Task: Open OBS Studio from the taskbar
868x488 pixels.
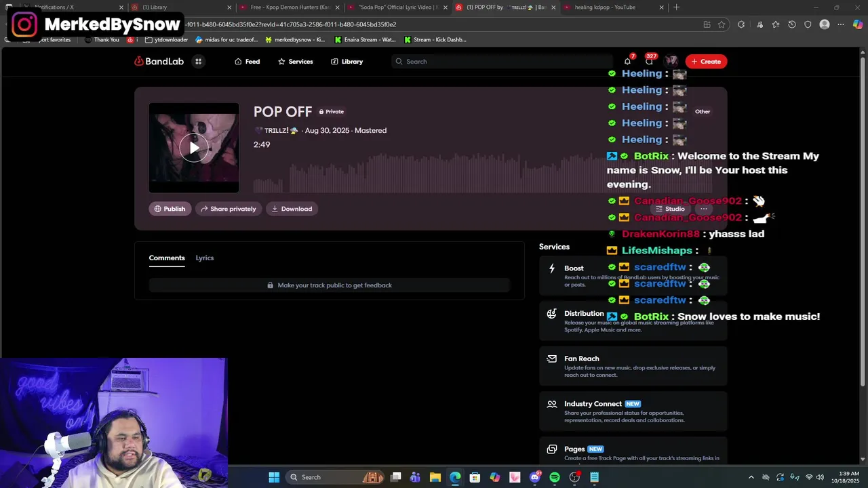Action: click(575, 477)
